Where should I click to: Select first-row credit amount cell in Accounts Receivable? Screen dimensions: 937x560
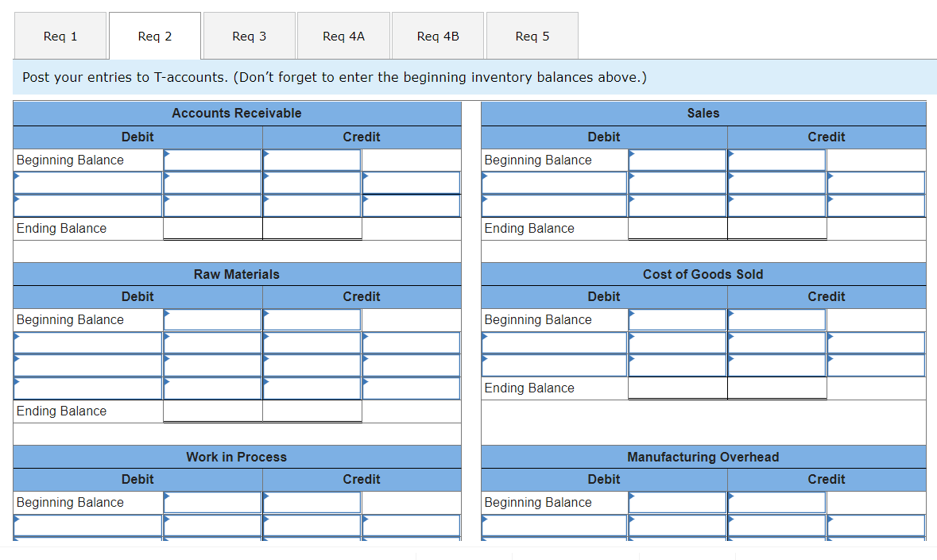[x=312, y=183]
